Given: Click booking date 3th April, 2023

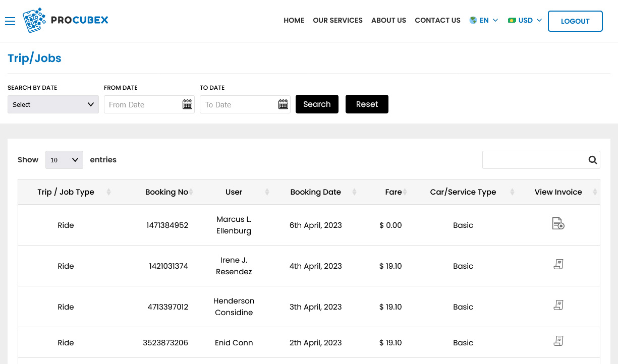Looking at the screenshot, I should click(316, 307).
